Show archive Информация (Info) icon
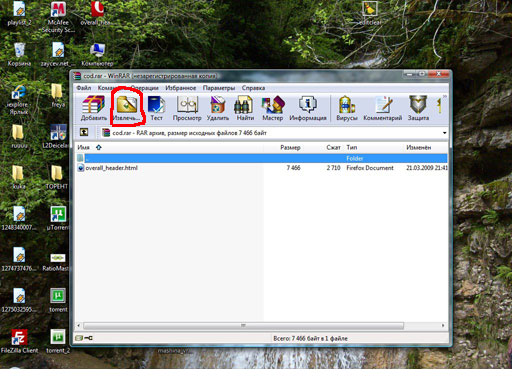Screen dimensions: 512x384 pos(308,108)
